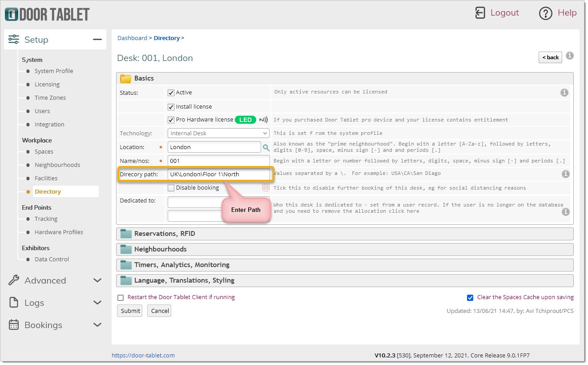Click the Help question mark icon
The height and width of the screenshot is (365, 588).
545,13
